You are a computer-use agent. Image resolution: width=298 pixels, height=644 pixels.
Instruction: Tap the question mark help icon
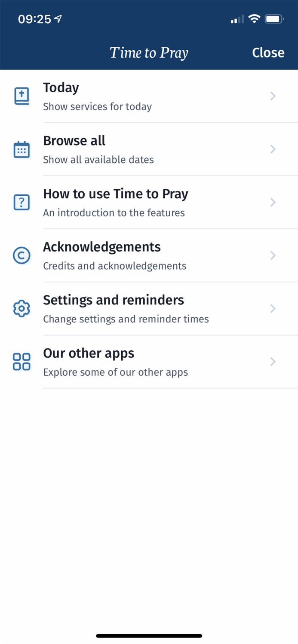(x=22, y=202)
